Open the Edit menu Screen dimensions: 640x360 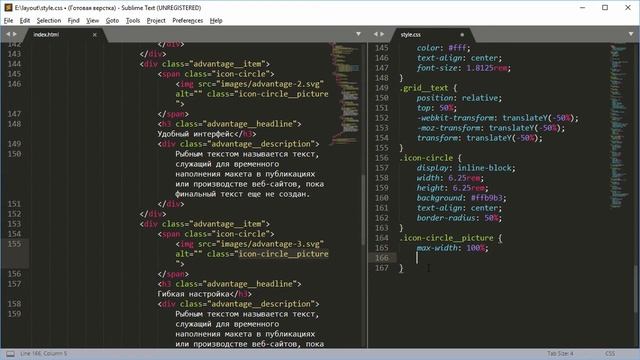(25, 20)
